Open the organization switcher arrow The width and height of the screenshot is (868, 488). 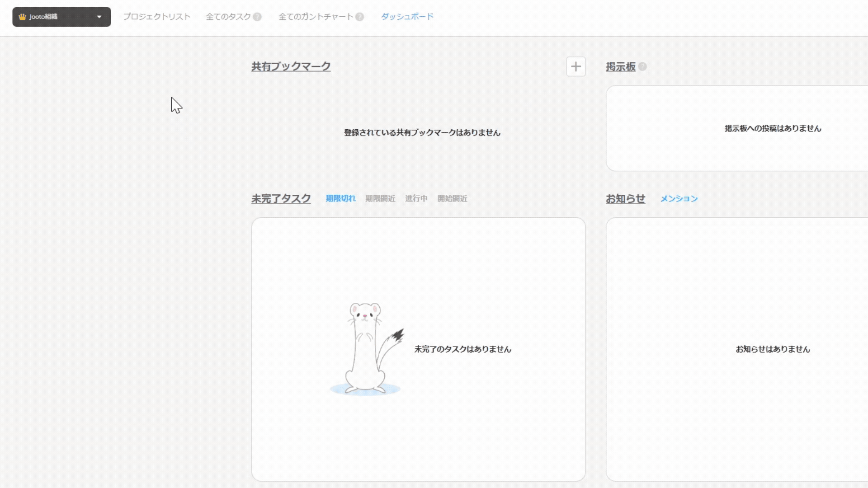click(x=99, y=17)
